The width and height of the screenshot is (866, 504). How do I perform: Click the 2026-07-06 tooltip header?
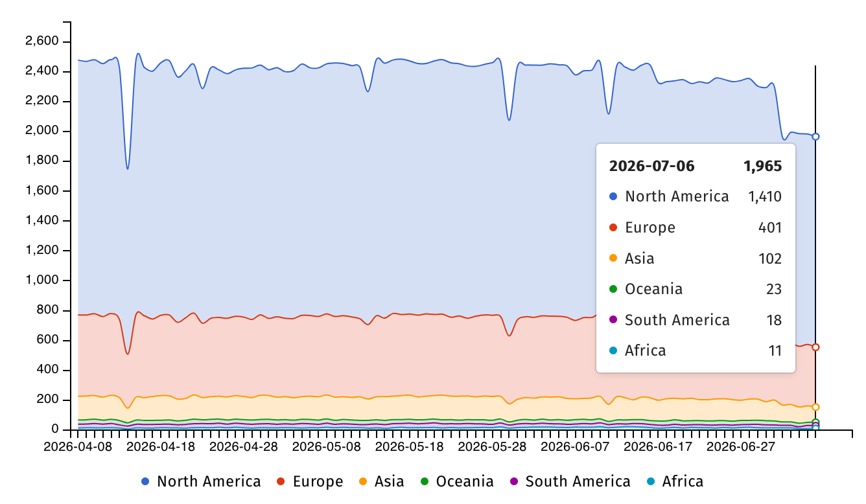click(651, 166)
